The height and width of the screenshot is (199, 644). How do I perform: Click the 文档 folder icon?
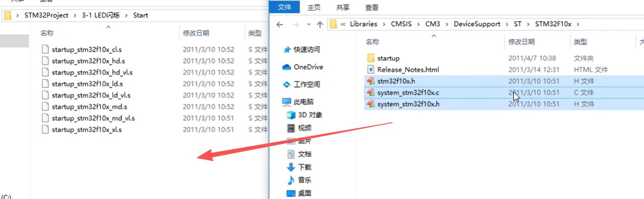click(291, 154)
